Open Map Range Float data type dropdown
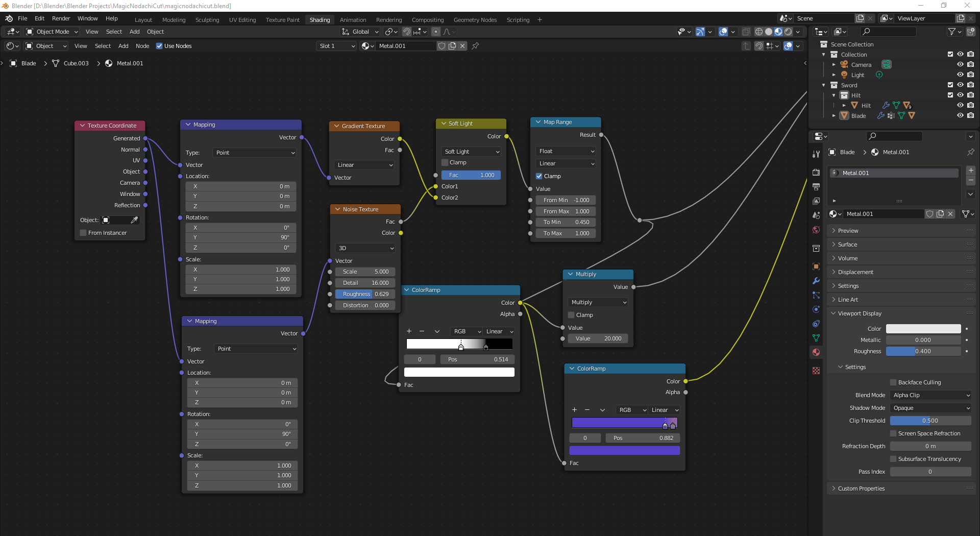The height and width of the screenshot is (536, 980). pyautogui.click(x=566, y=151)
